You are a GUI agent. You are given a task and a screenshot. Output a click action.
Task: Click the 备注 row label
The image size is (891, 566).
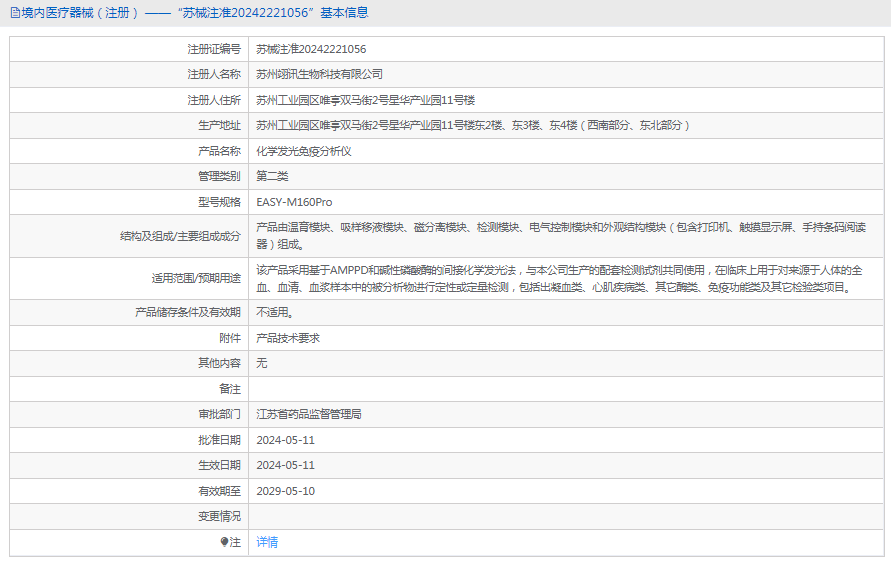point(230,389)
